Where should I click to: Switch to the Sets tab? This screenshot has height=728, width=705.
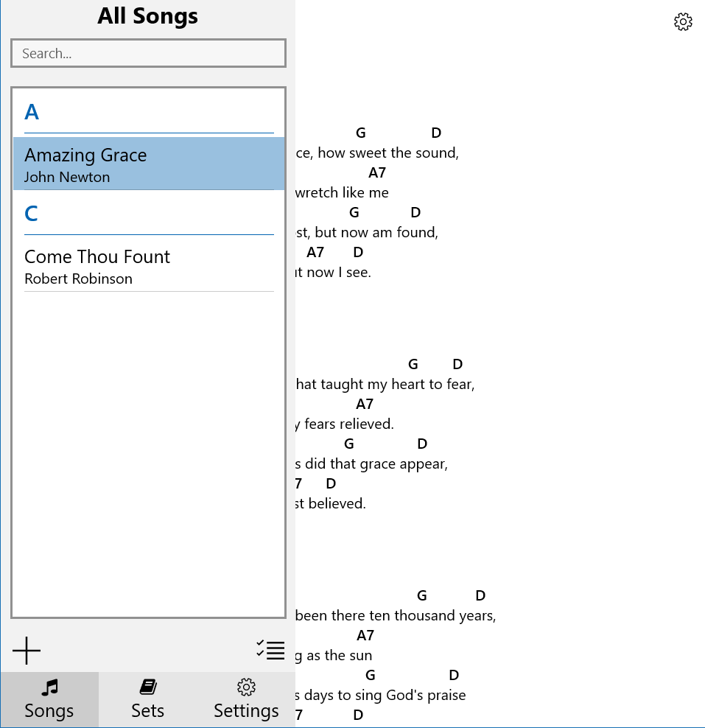point(147,699)
